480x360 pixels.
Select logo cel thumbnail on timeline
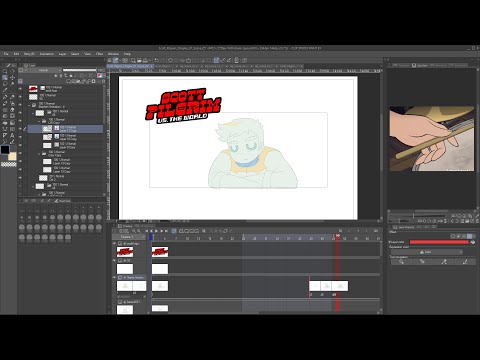pos(160,252)
